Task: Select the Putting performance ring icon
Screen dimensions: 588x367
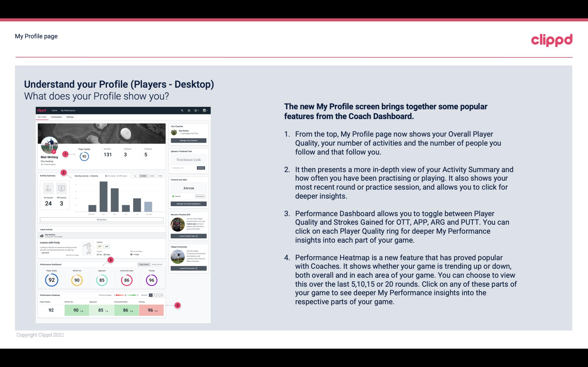Action: pos(151,279)
